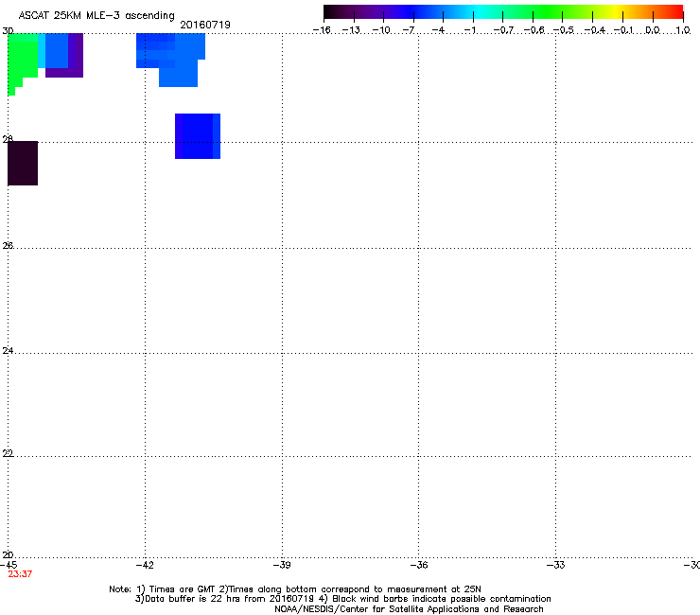Click the red timestamp "23:37"

(x=20, y=574)
